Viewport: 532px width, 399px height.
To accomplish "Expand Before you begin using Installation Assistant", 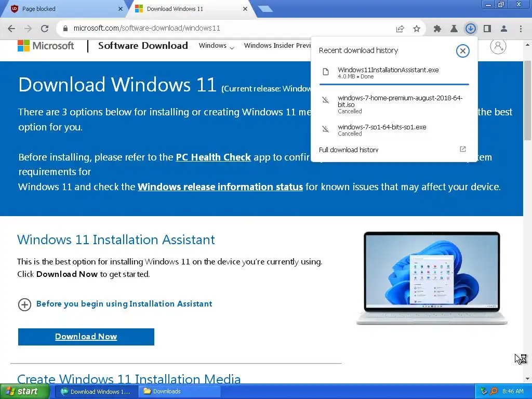I will click(x=115, y=304).
